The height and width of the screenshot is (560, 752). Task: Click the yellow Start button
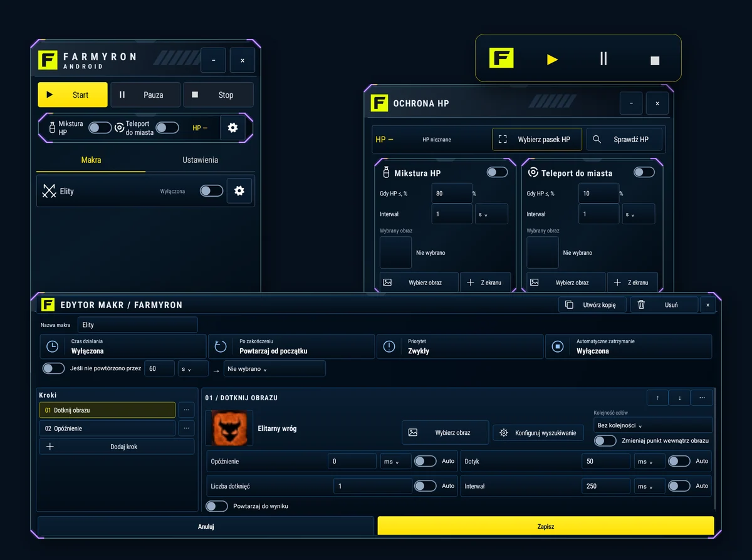pyautogui.click(x=73, y=95)
